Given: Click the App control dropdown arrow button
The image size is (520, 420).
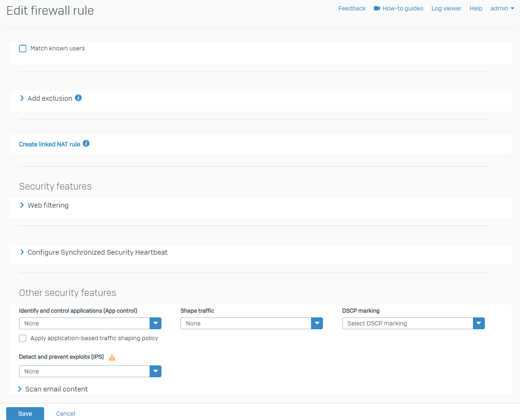Looking at the screenshot, I should coord(156,324).
